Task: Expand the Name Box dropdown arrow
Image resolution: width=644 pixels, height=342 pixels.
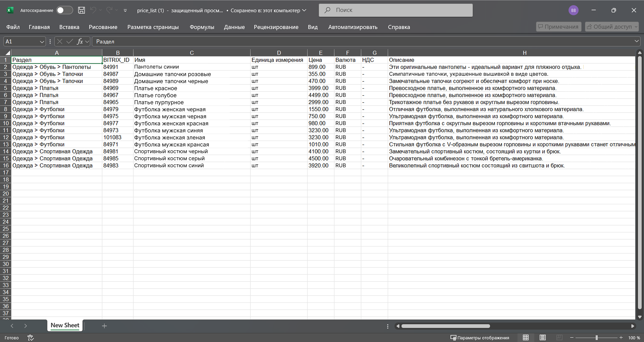Action: 42,42
